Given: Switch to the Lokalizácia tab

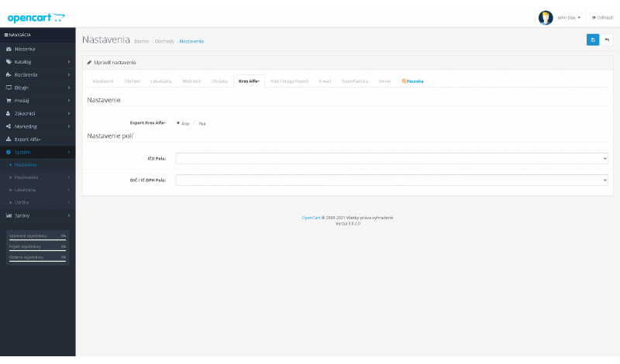Looking at the screenshot, I should tap(161, 81).
